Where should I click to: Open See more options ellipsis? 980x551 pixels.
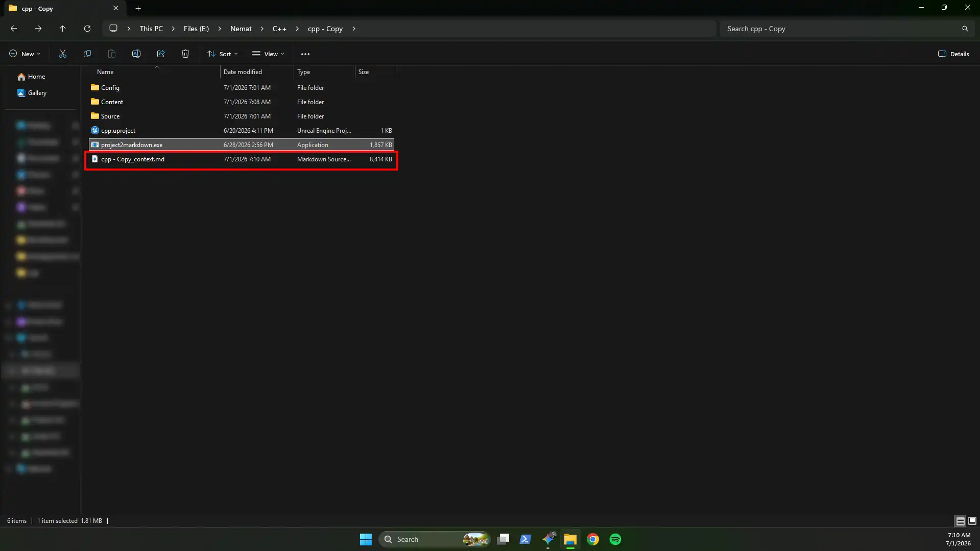305,54
